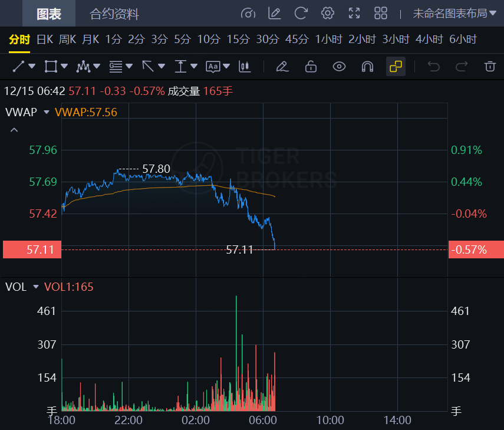Open the multi-chart grid layout icon

coord(381,14)
